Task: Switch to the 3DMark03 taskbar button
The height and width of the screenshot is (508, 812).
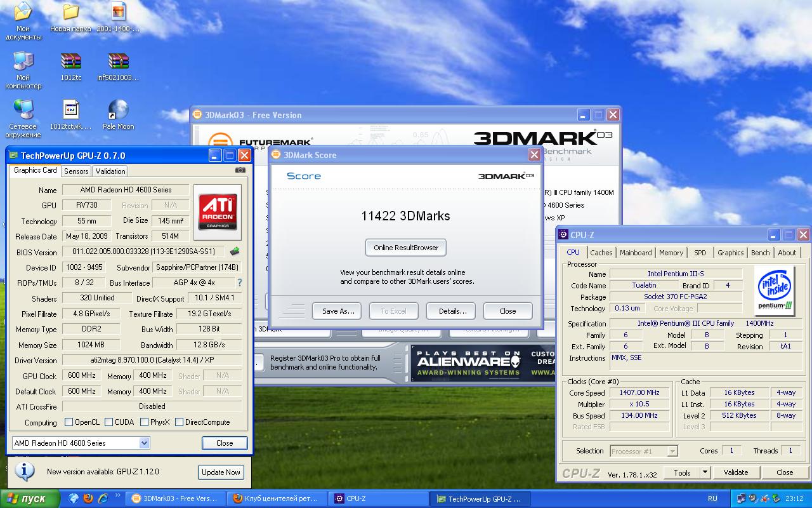Action: (174, 498)
